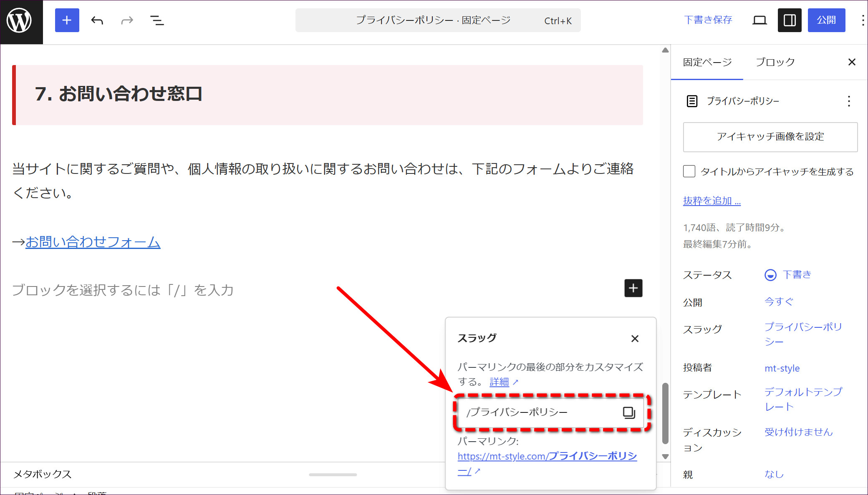
Task: Click the メタボックス panel header
Action: tap(43, 474)
